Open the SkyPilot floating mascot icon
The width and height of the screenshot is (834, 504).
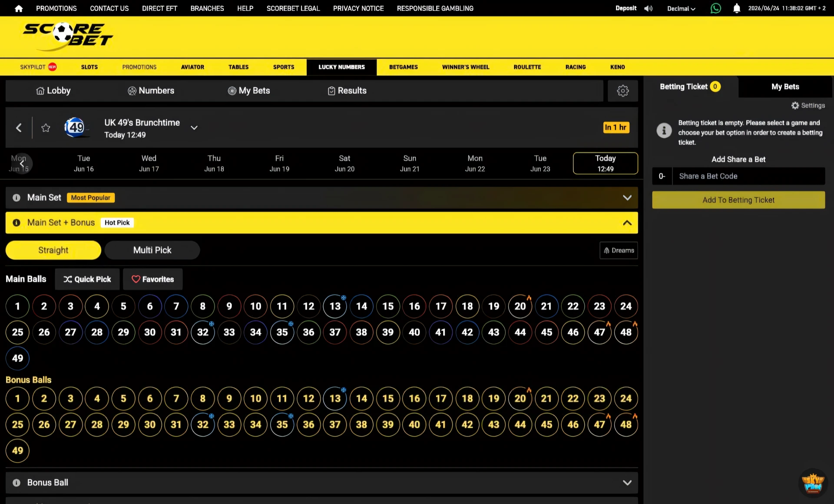click(812, 482)
